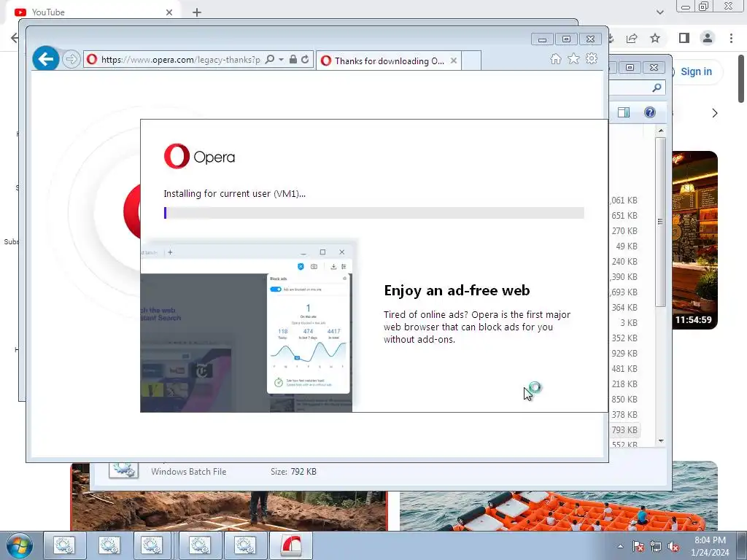Screen dimensions: 747x560
Task: Select the file row sized 651 KB
Action: 624,215
